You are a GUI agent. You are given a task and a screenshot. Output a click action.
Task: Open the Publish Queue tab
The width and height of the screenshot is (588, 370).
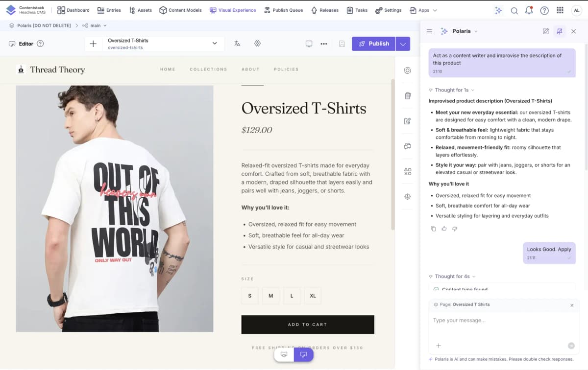(283, 10)
